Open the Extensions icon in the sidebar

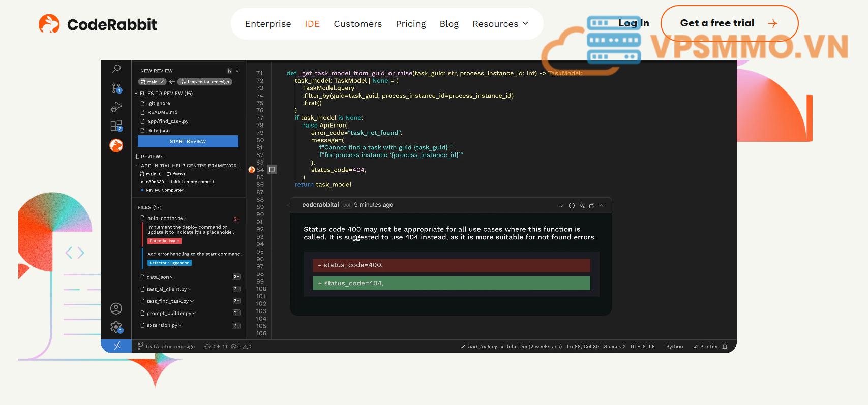pos(116,126)
